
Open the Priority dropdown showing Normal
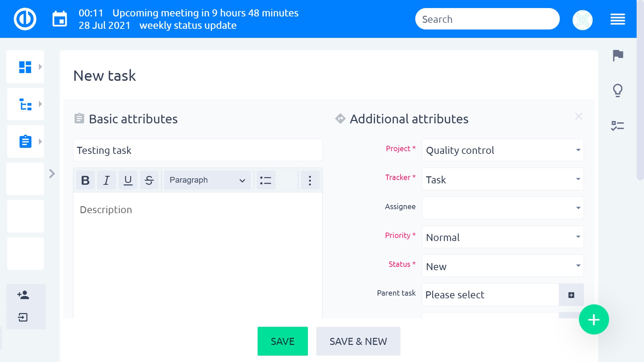click(502, 237)
